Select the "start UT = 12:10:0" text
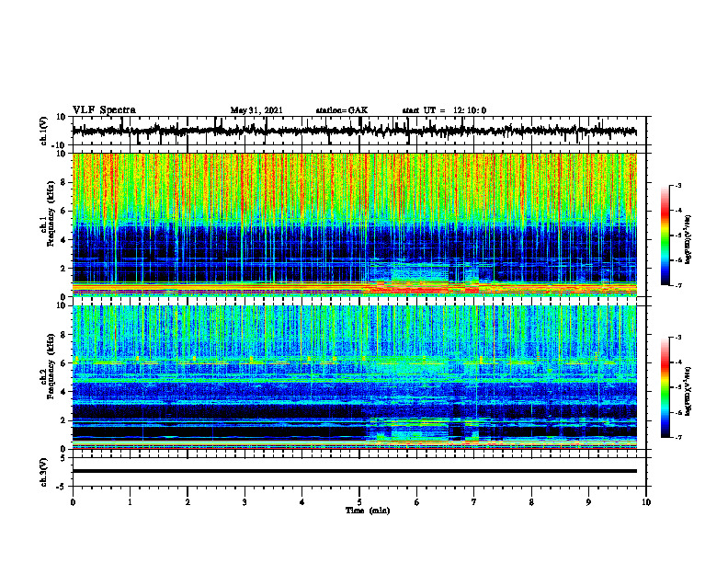Image resolution: width=728 pixels, height=563 pixels. 444,110
